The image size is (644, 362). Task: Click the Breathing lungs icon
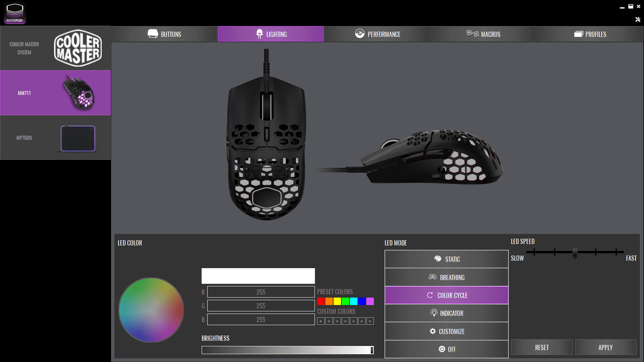(x=432, y=277)
